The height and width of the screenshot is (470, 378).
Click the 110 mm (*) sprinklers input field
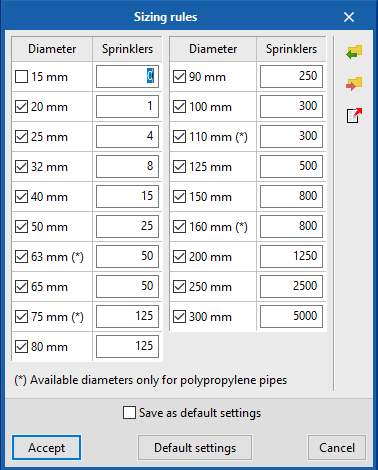(x=291, y=136)
